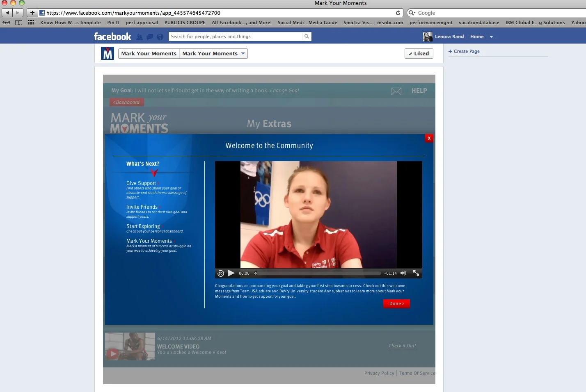Open performancemgmt bookmark

point(431,23)
